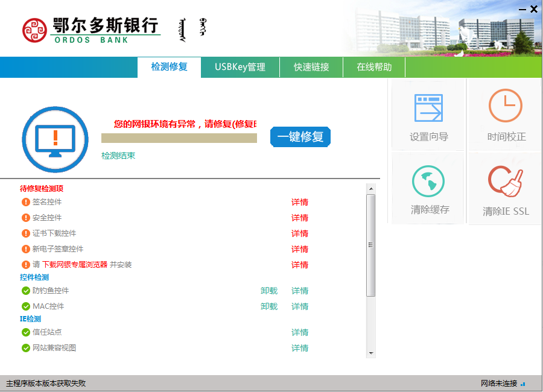
Task: Click the monitor warning status icon
Action: click(x=55, y=140)
